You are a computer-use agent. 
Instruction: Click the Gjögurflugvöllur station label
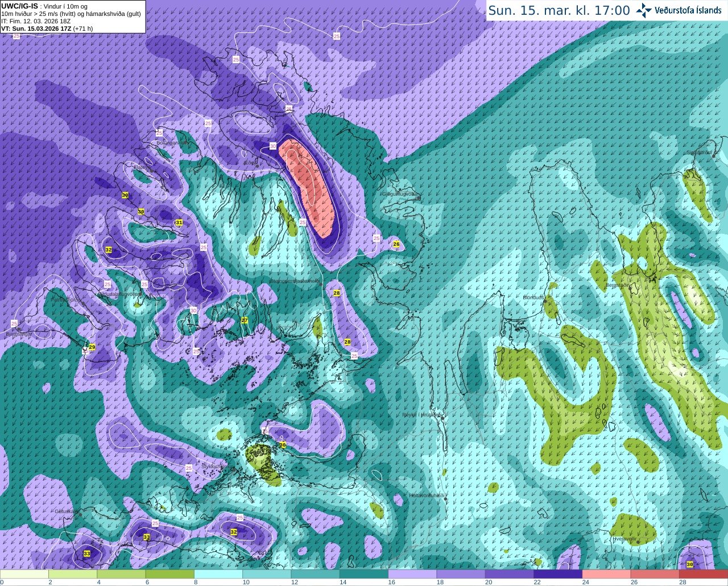(400, 193)
